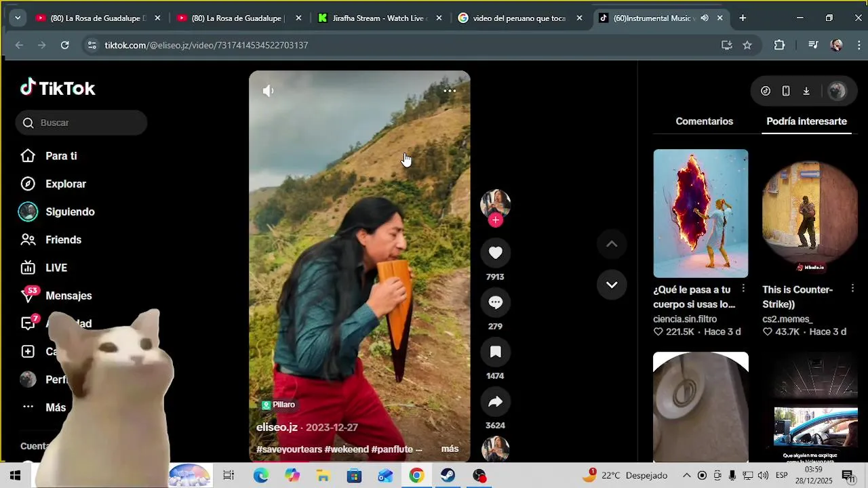Open the 22°C Despejado weather widget
The image size is (868, 488).
[625, 476]
